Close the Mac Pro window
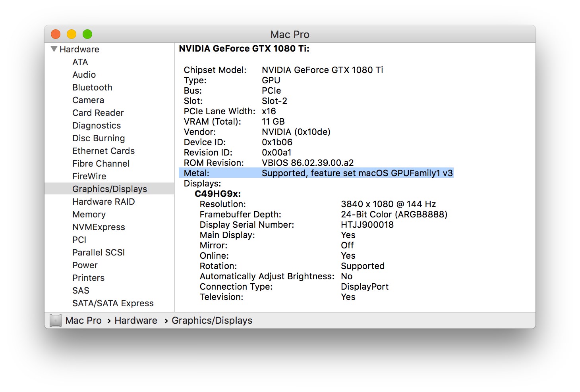The image size is (580, 392). 56,34
